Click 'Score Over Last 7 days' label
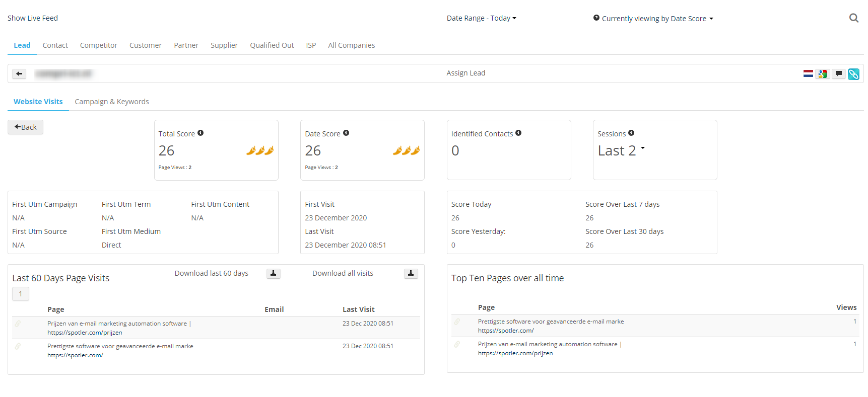This screenshot has width=868, height=397. (x=622, y=204)
